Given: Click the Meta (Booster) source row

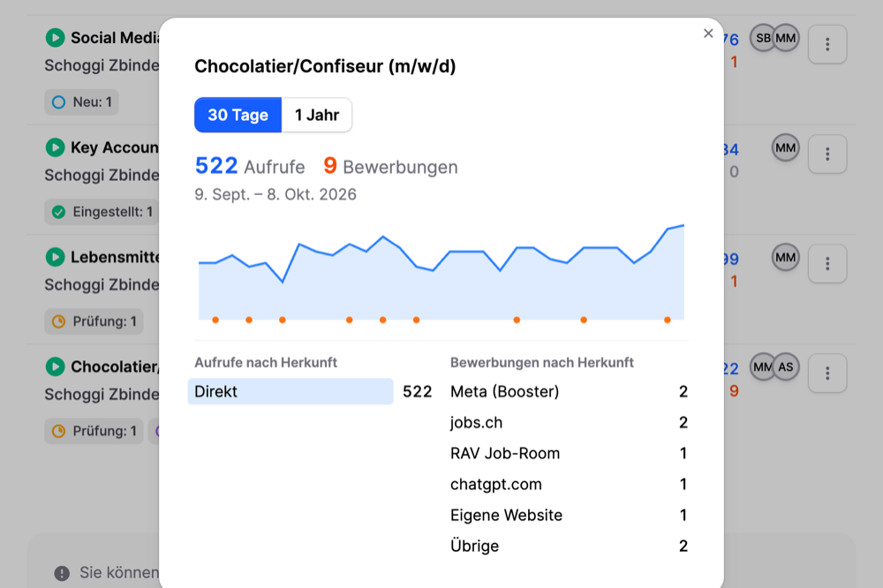Looking at the screenshot, I should pos(569,391).
